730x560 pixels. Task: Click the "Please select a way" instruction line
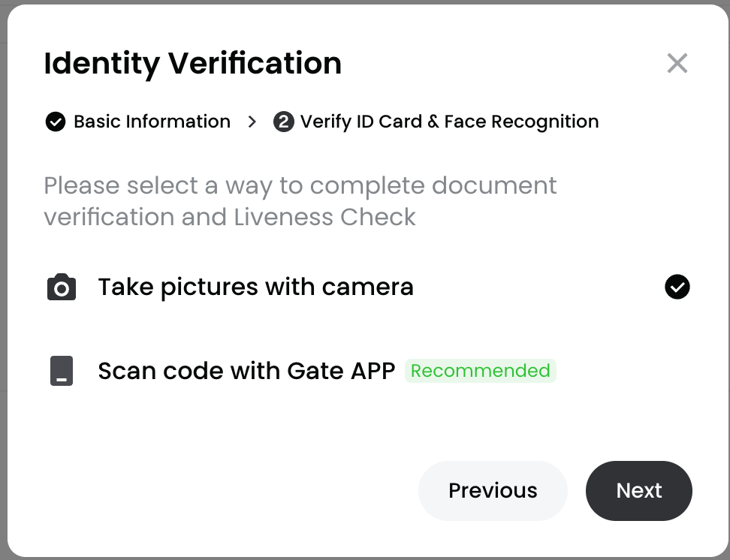(300, 185)
